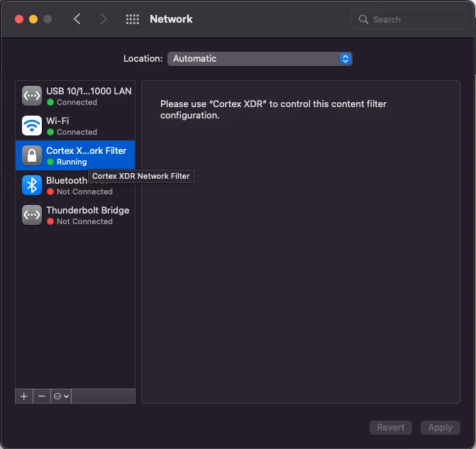476x449 pixels.
Task: Show all preferences grid icon
Action: (x=133, y=19)
